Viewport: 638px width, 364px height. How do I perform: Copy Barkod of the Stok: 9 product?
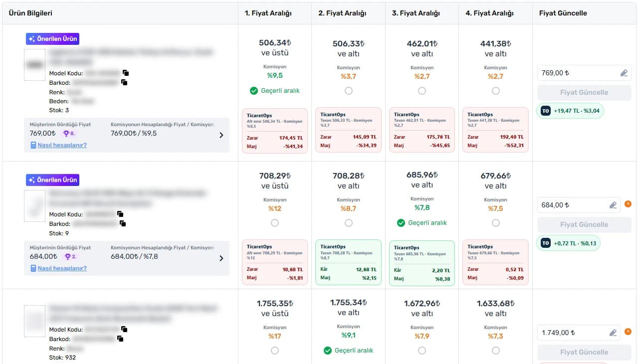pos(123,224)
